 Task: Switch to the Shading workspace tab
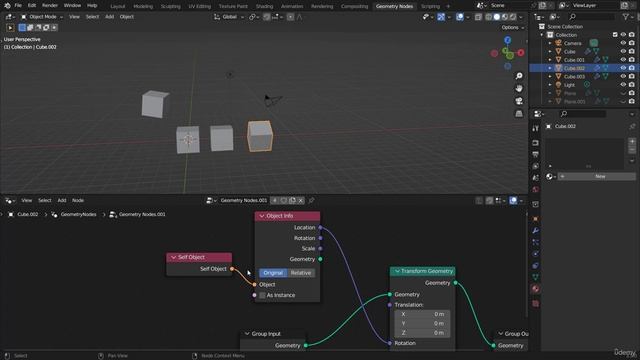click(x=264, y=6)
